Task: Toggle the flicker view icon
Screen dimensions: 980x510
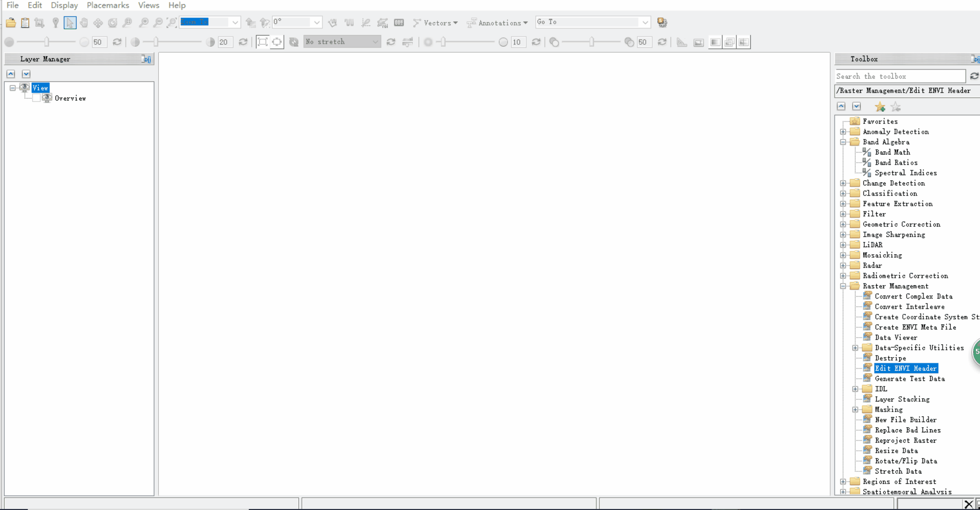Action: pyautogui.click(x=729, y=42)
